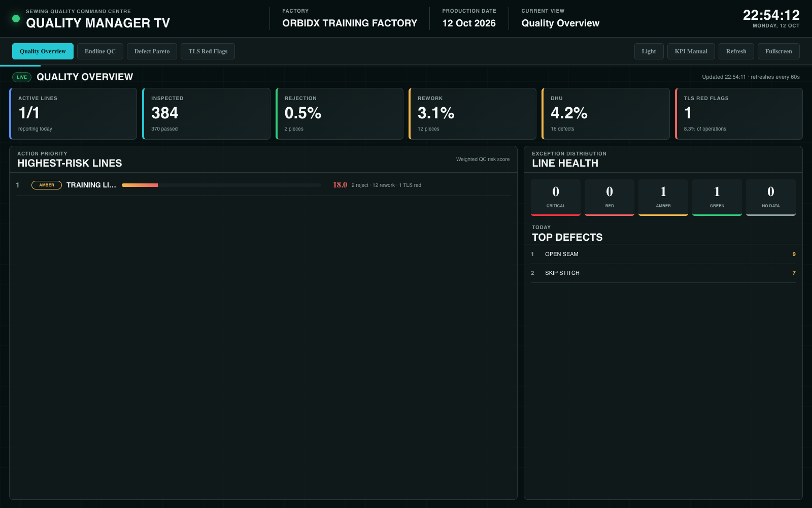Click the AMBER badge on Training Line
This screenshot has width=812, height=508.
tap(47, 185)
